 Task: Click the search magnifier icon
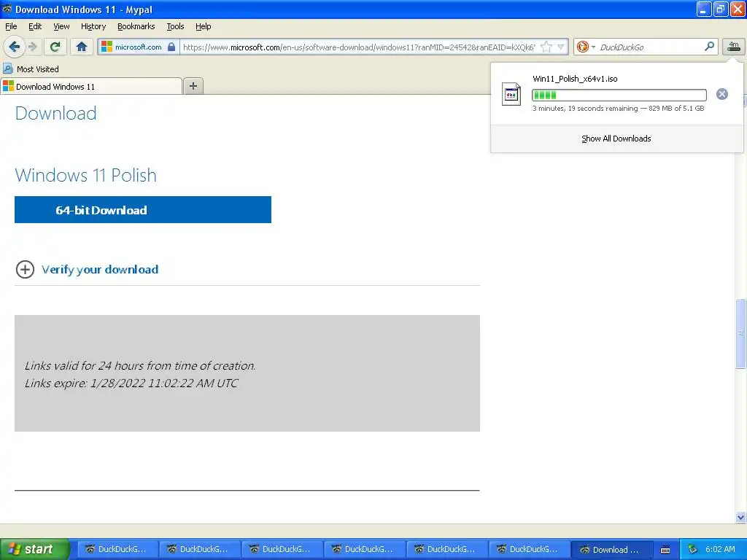[x=709, y=46]
